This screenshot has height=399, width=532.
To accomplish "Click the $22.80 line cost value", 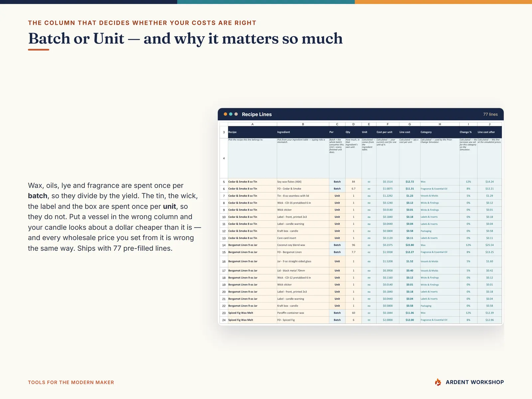I will point(410,245).
